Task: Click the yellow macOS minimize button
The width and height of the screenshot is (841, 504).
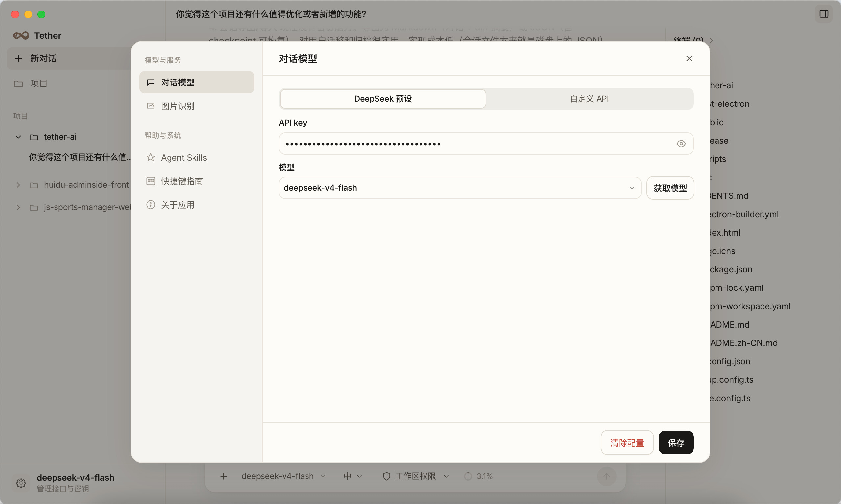Action: (x=28, y=14)
